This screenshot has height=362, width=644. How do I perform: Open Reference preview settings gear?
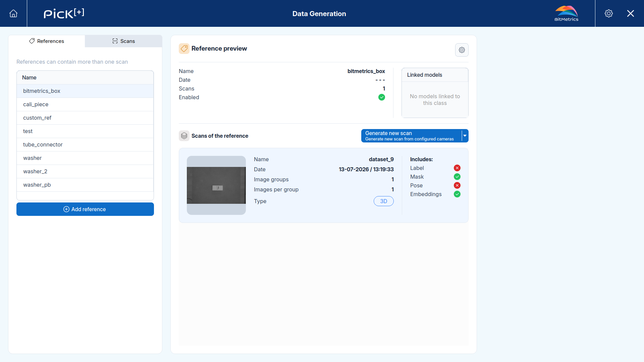point(462,50)
